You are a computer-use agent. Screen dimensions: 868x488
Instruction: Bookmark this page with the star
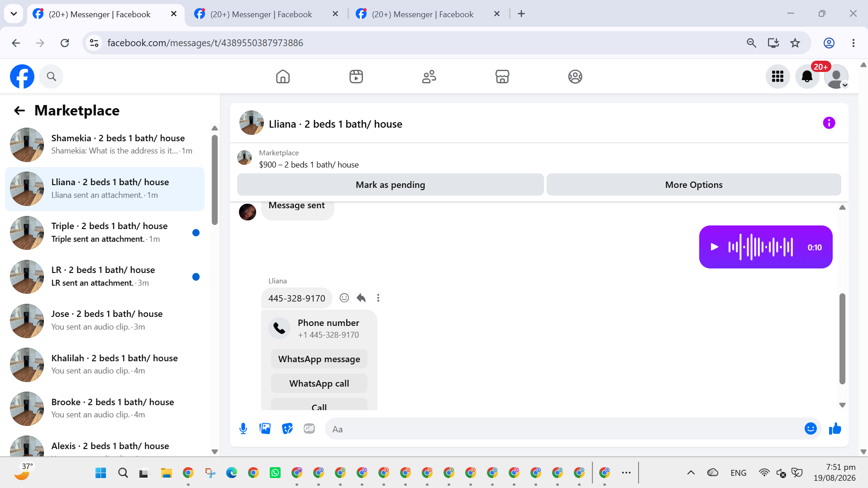tap(795, 43)
